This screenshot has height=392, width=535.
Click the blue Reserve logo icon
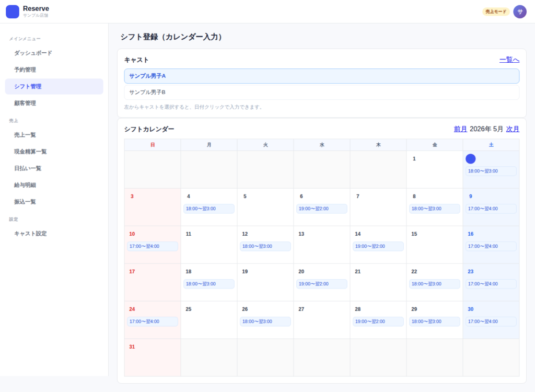(x=13, y=11)
